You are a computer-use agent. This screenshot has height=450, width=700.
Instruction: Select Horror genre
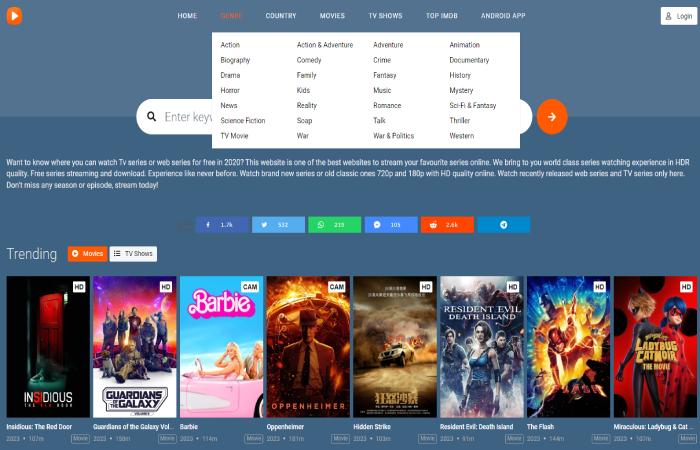(x=230, y=90)
